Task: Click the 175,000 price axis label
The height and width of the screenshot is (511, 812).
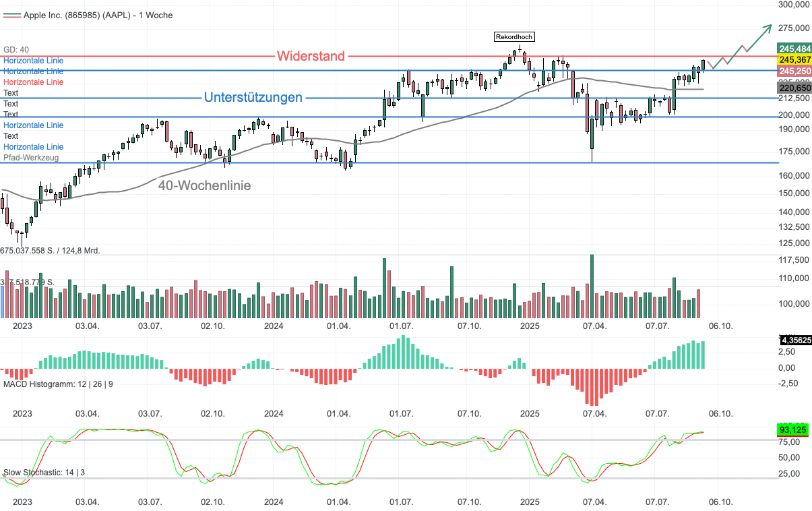Action: [794, 152]
